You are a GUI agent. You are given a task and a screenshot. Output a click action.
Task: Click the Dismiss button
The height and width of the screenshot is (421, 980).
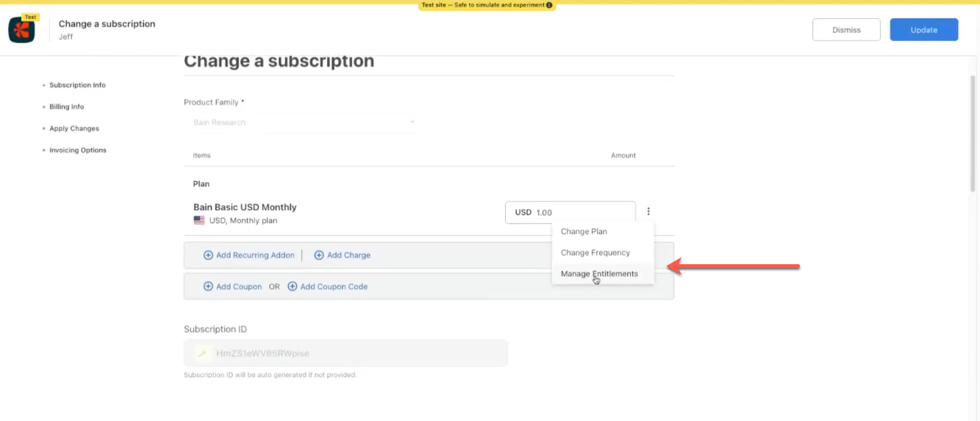846,30
